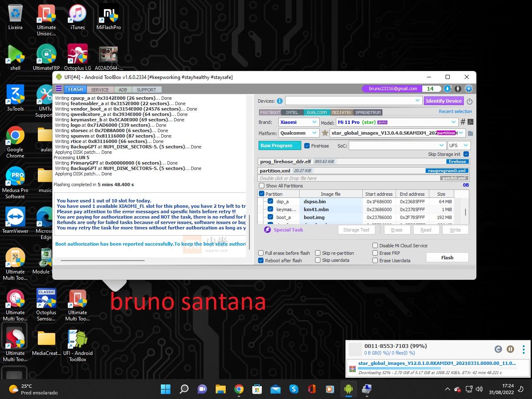This screenshot has width=532, height=399.
Task: Enable Erase Userdata option
Action: 375,260
